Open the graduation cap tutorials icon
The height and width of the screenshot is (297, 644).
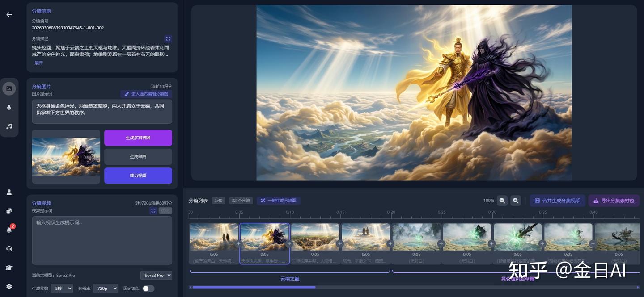(x=9, y=268)
